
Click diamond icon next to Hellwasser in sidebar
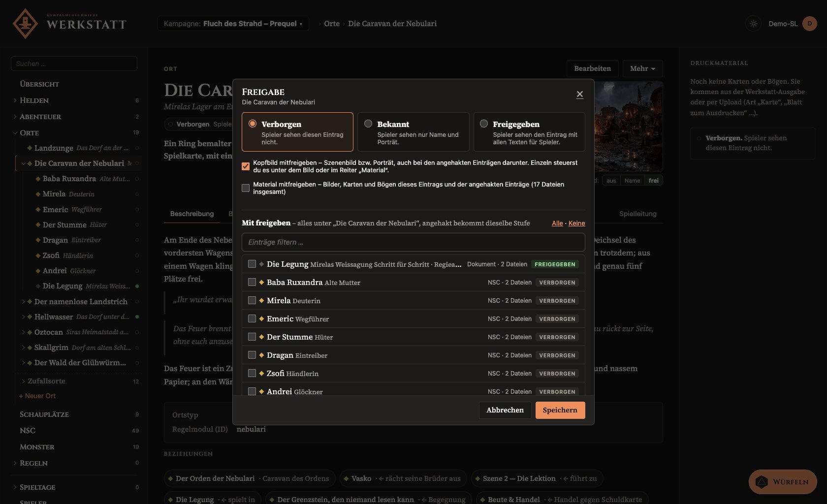point(30,317)
